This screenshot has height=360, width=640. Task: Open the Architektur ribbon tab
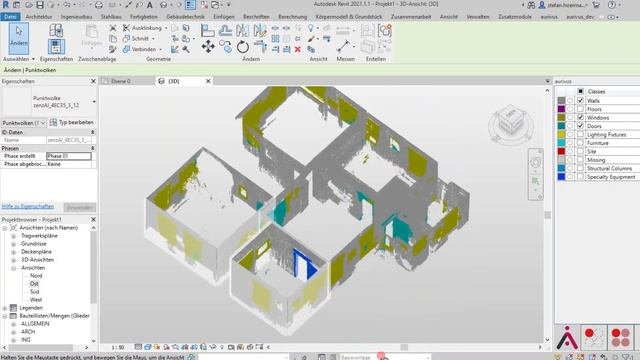pyautogui.click(x=38, y=17)
